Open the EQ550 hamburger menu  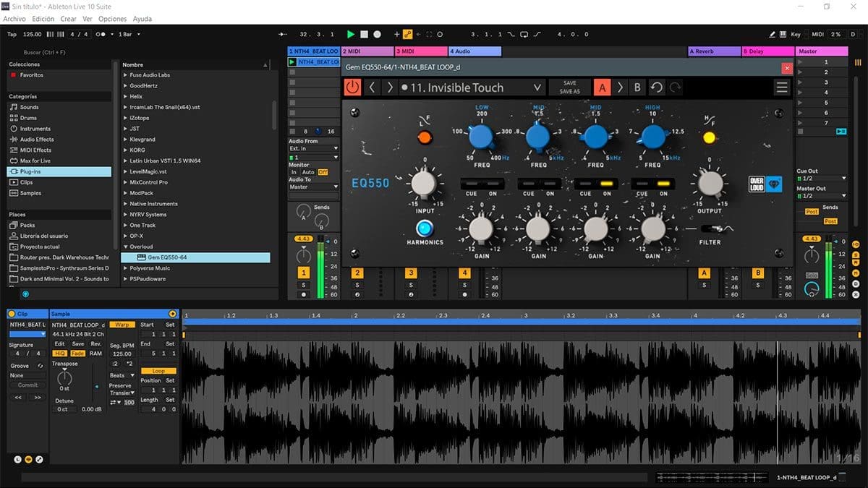pos(782,87)
